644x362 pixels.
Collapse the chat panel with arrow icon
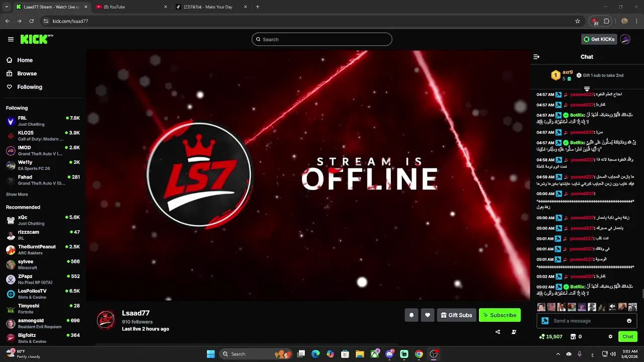tap(536, 57)
